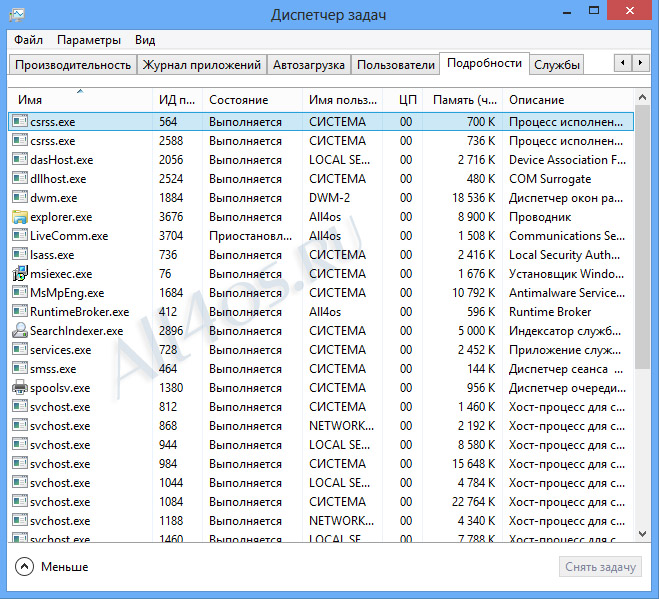Viewport: 659px width, 599px height.
Task: Click the COM Surrogate description
Action: [550, 179]
